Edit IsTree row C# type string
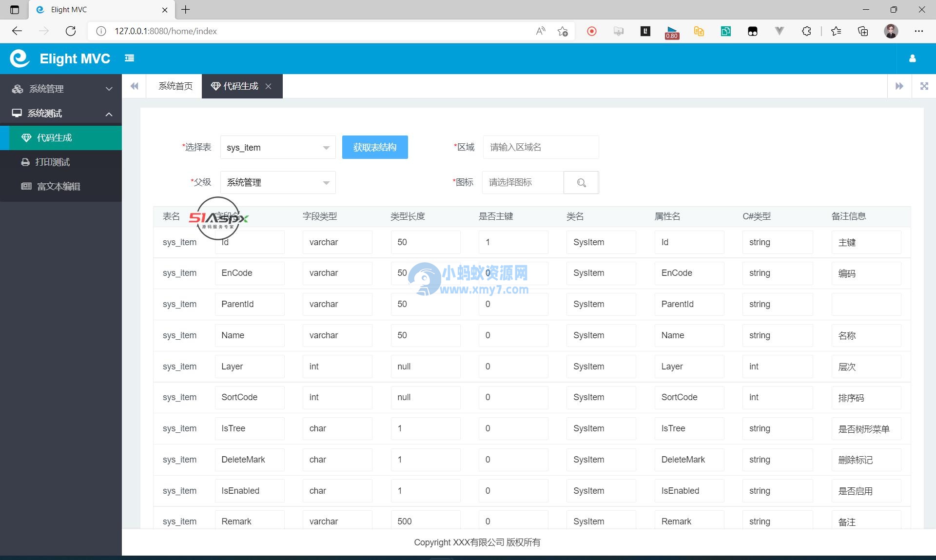The width and height of the screenshot is (936, 560). 778,428
